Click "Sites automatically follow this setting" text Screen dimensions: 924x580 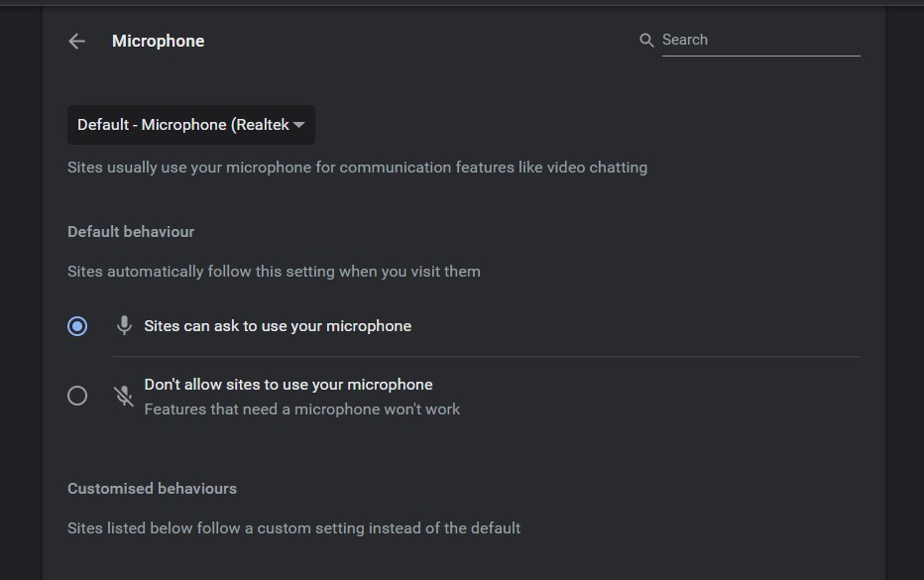coord(274,272)
